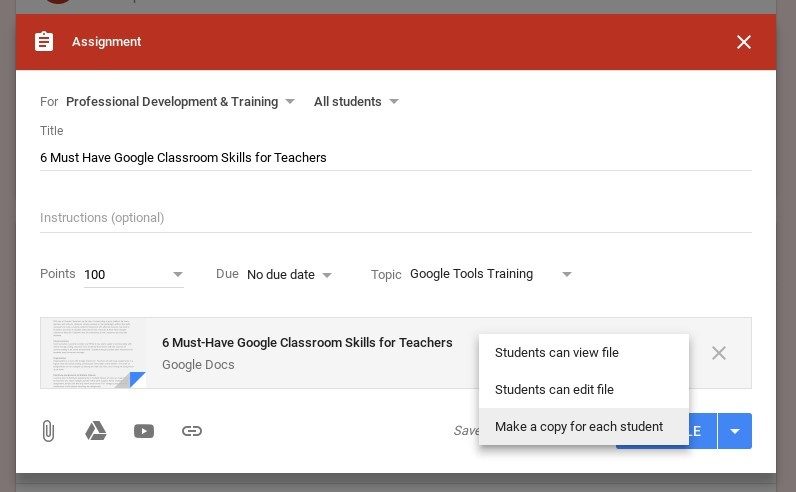Click the Assignment heading text
The height and width of the screenshot is (492, 796).
tap(107, 42)
